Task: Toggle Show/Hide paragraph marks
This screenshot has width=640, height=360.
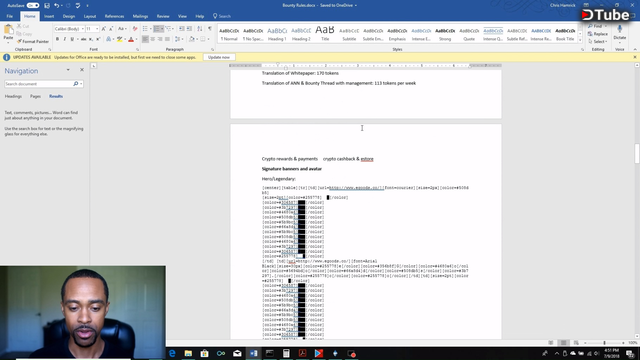Action: click(210, 29)
